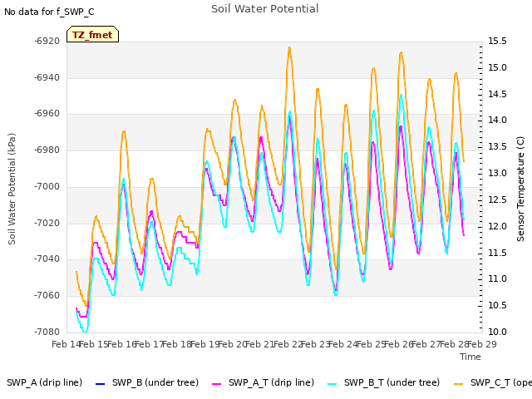Click the magenta SWP_A_T legend color marker
The height and width of the screenshot is (399, 532).
216,384
